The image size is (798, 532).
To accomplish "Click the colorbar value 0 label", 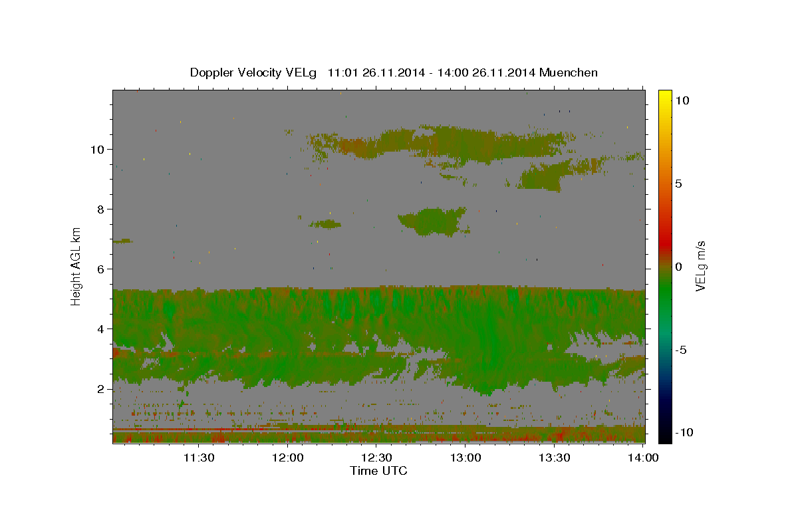I will tap(679, 266).
